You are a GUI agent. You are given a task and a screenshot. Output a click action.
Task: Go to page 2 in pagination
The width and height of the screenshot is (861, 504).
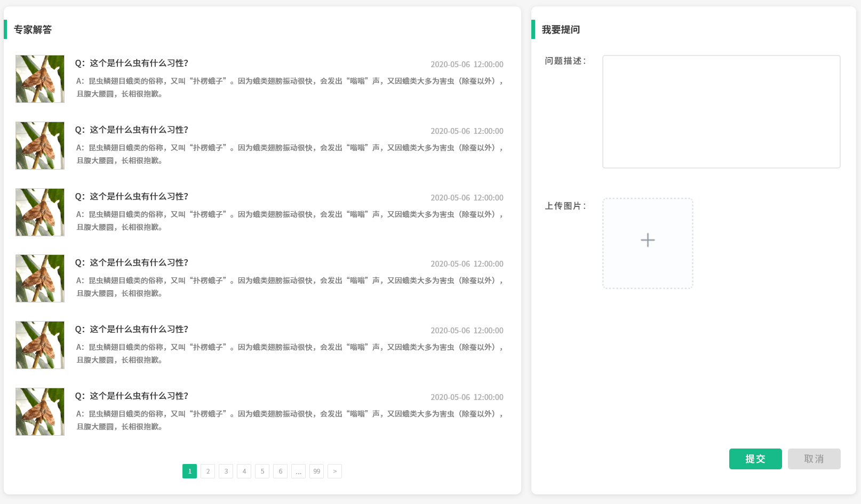(x=208, y=471)
